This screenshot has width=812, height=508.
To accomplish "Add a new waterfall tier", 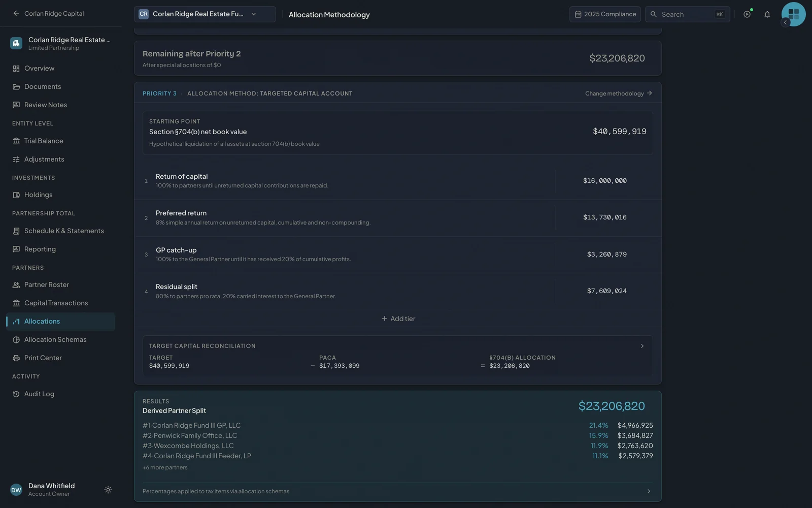I will coord(398,319).
